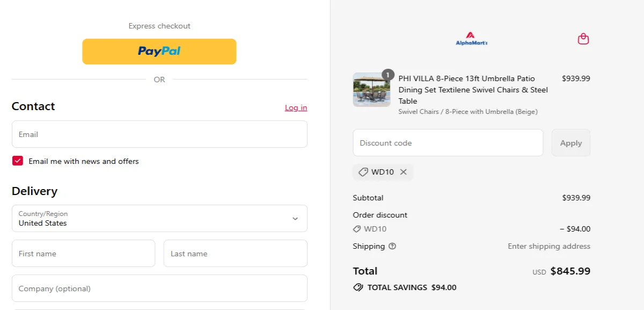Click the tag icon next to Order discount WD10
The width and height of the screenshot is (644, 310).
coord(356,228)
